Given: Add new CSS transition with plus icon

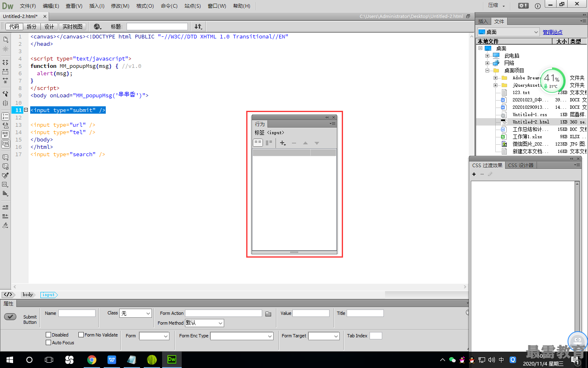Looking at the screenshot, I should pyautogui.click(x=474, y=174).
